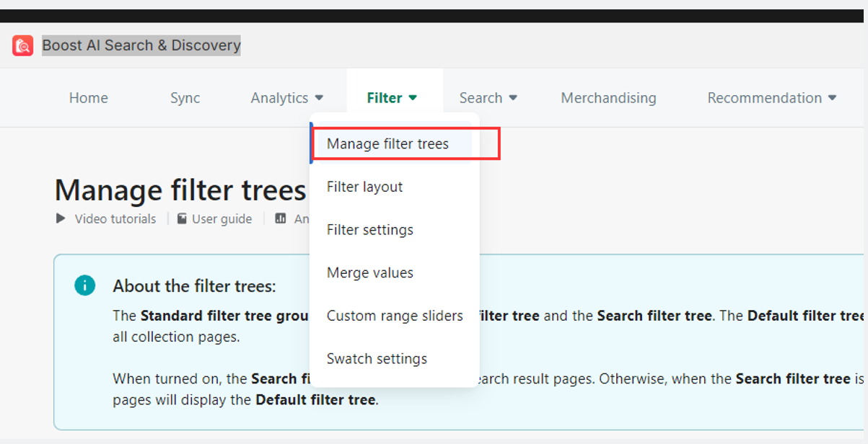Click the info icon in the About box
Viewport: 868px width, 444px height.
pyautogui.click(x=84, y=285)
